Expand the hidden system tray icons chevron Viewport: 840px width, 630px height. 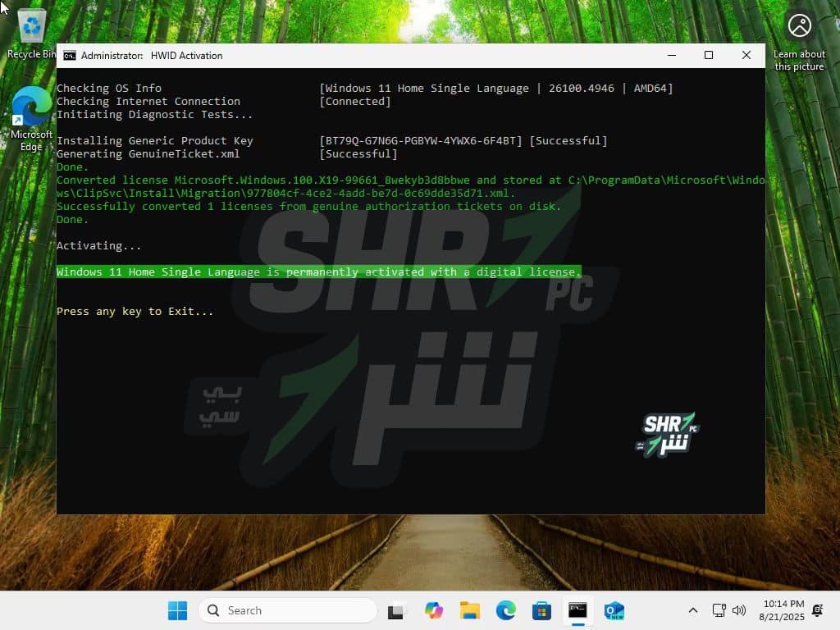692,610
